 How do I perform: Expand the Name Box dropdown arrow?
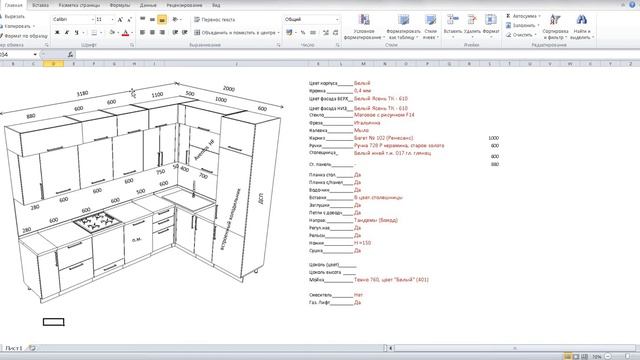(x=35, y=54)
